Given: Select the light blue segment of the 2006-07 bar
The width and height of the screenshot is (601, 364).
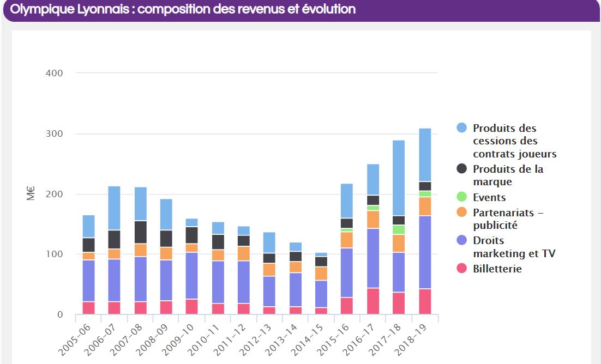Looking at the screenshot, I should (114, 208).
